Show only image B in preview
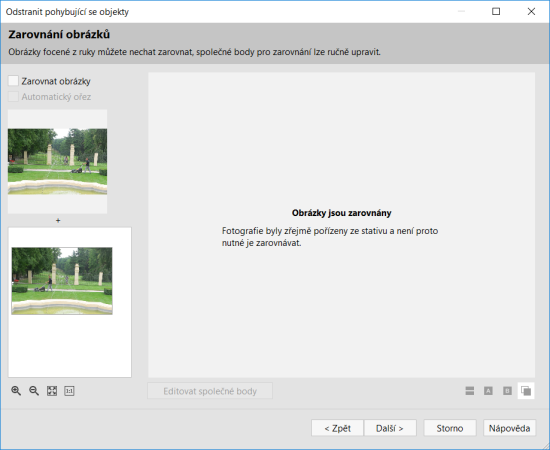 tap(507, 391)
